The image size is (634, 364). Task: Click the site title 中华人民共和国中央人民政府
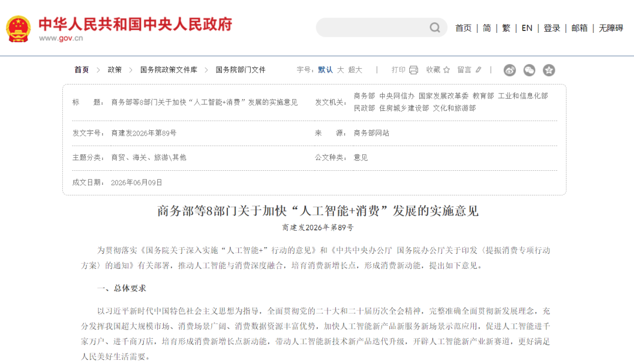136,24
